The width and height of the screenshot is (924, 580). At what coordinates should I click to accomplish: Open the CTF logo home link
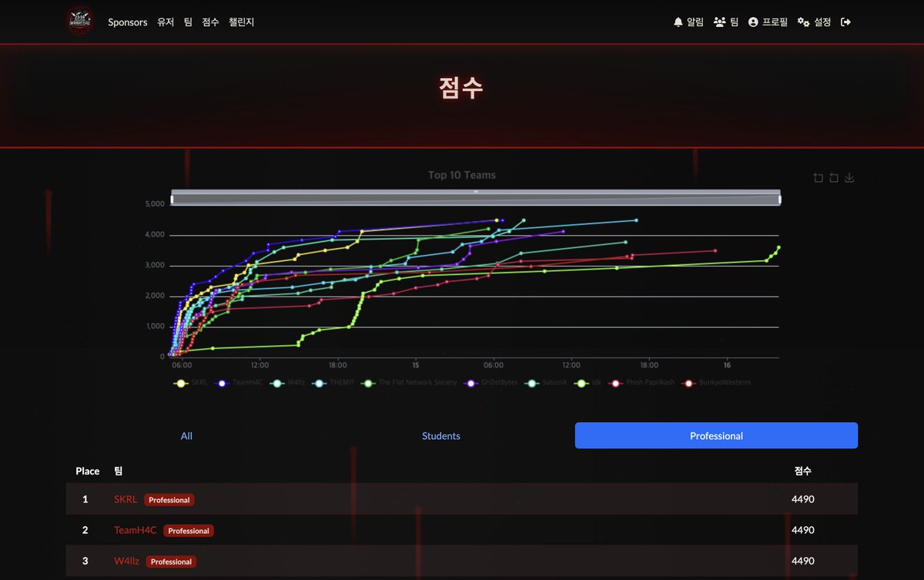click(x=80, y=21)
